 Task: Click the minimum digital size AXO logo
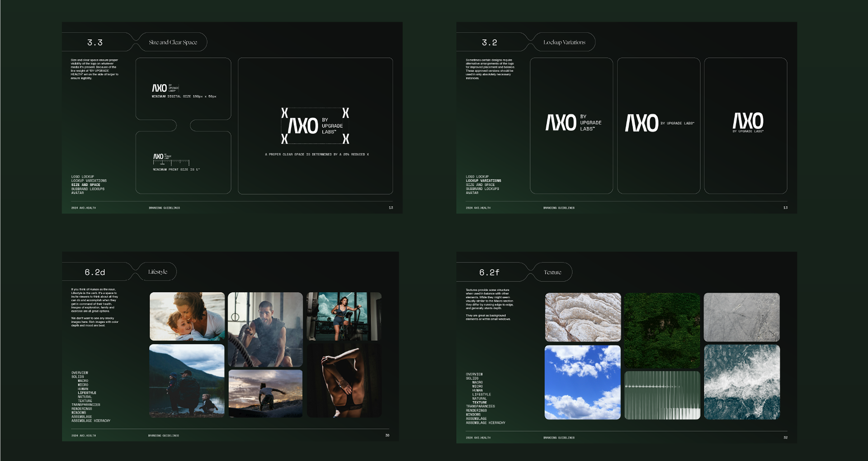coord(165,88)
